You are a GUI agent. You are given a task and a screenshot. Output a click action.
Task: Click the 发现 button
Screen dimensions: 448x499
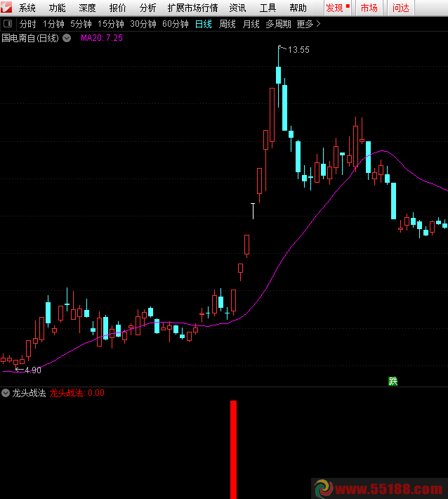click(336, 8)
